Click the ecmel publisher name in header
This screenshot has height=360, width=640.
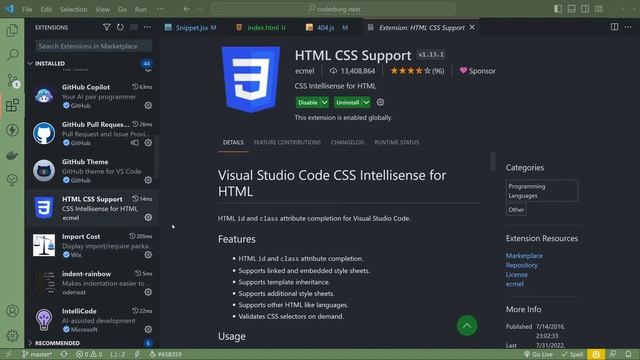tap(304, 71)
